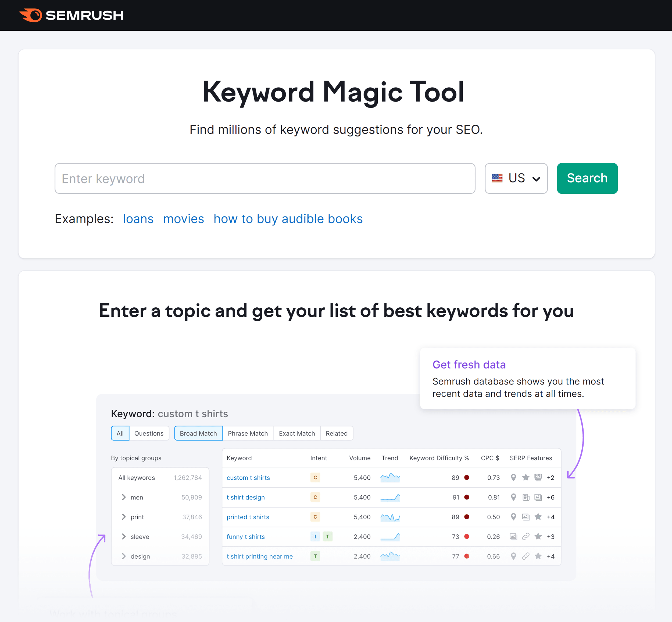The image size is (672, 622).
Task: Switch to the Broad Match tab
Action: coord(198,433)
